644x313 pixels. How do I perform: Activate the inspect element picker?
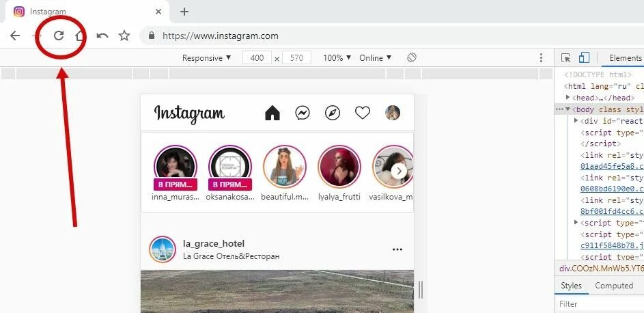pos(565,58)
